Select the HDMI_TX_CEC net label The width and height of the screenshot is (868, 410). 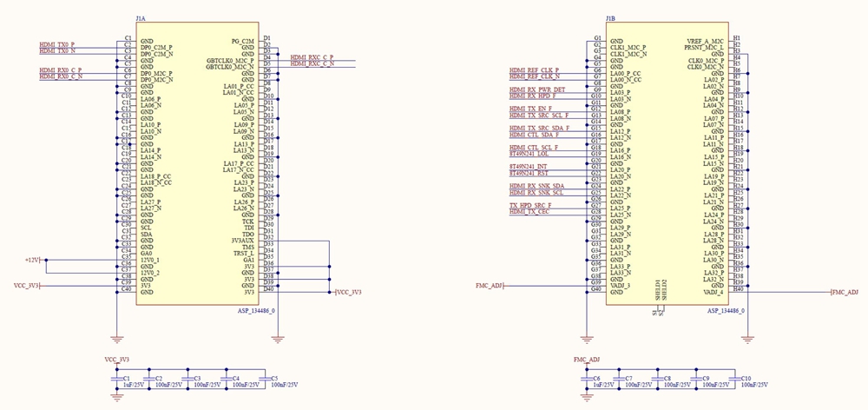click(x=529, y=211)
